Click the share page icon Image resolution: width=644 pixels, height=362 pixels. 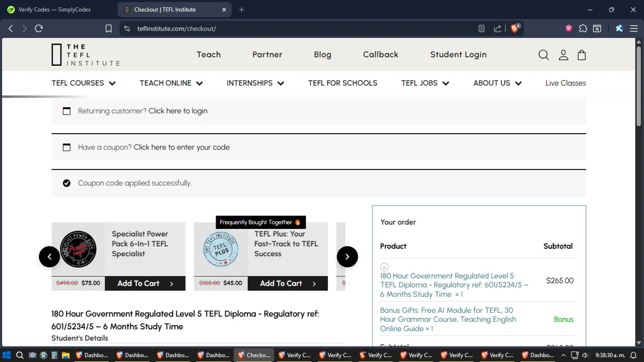point(498,28)
